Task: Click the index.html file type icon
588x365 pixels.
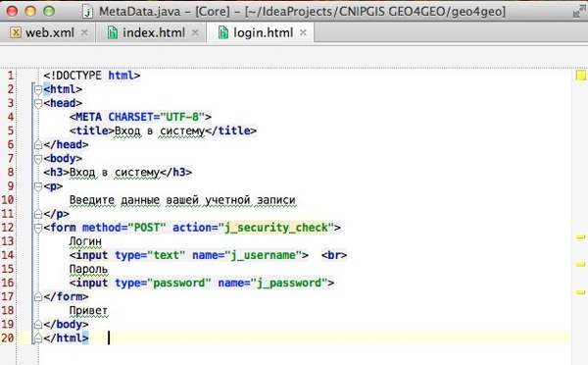Action: pyautogui.click(x=113, y=32)
